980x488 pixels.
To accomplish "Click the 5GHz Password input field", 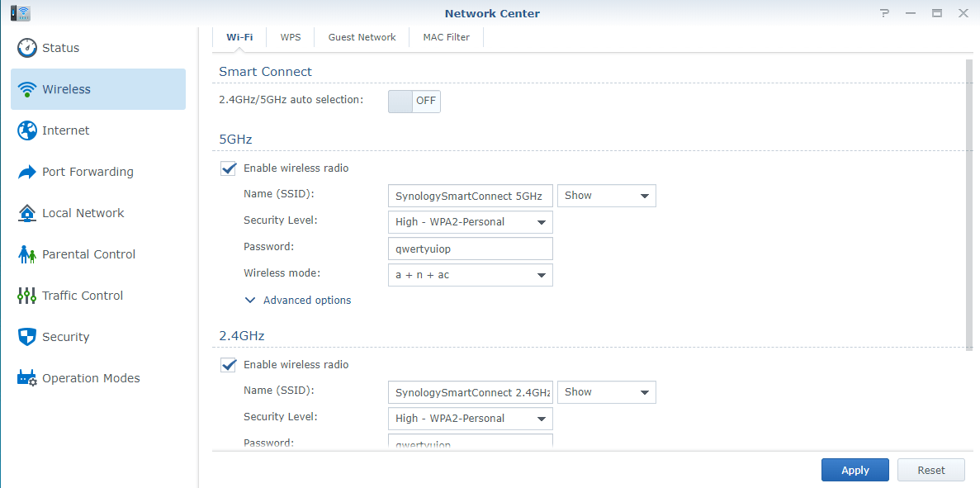I will [470, 249].
